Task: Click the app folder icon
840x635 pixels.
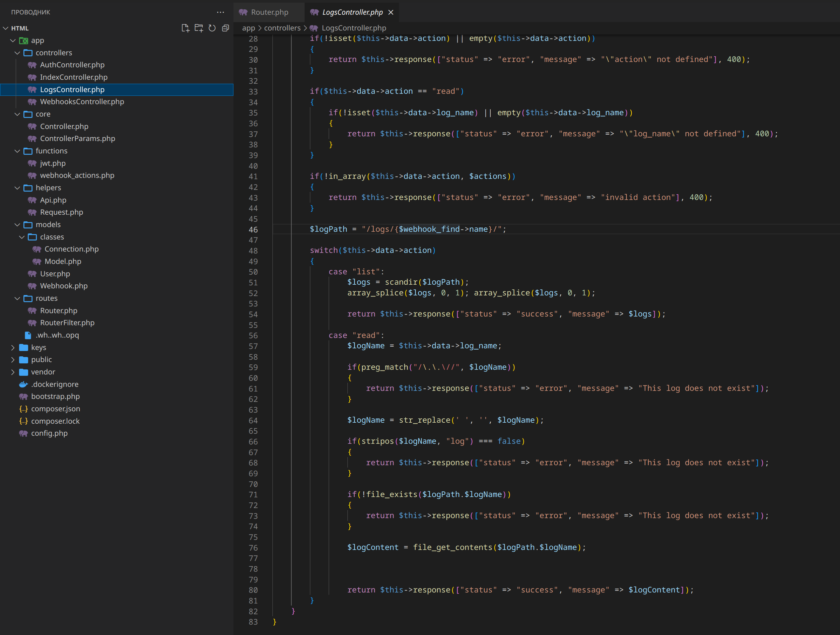Action: tap(23, 40)
